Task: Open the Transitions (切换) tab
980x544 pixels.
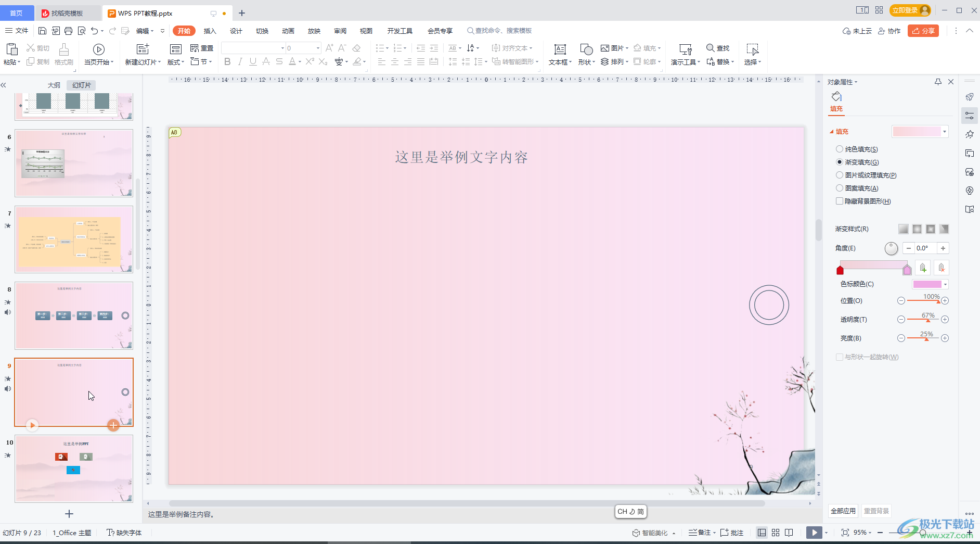Action: coord(262,31)
